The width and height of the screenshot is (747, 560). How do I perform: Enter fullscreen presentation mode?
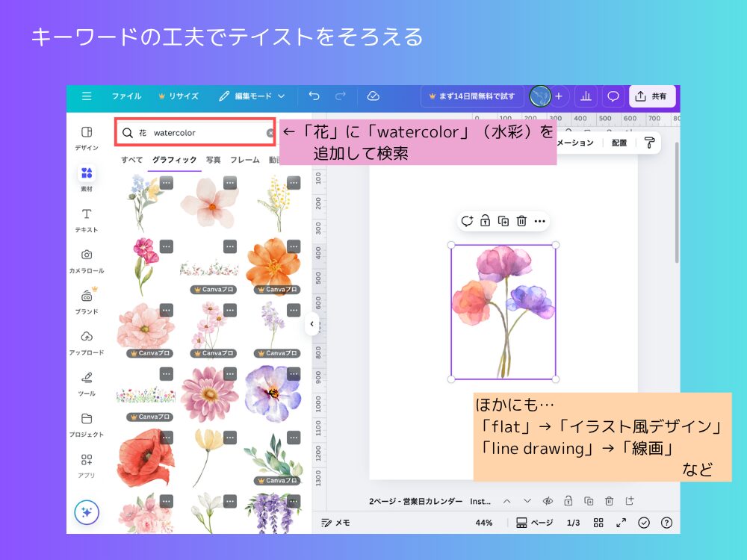(x=622, y=523)
